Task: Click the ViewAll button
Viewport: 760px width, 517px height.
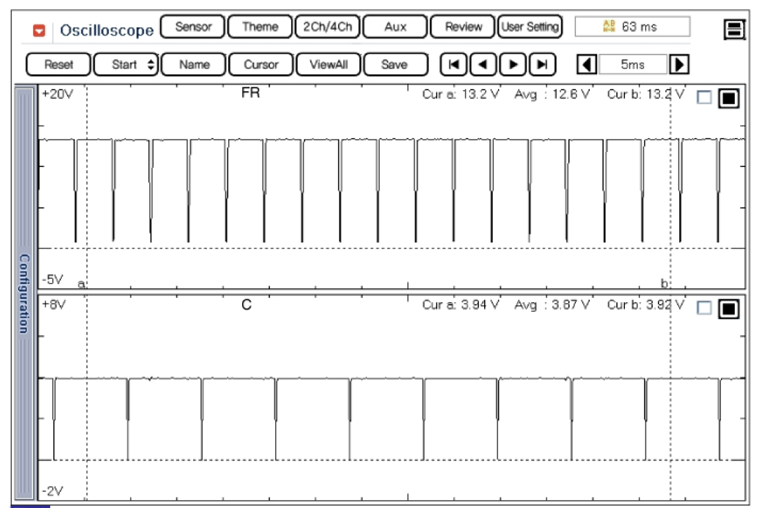Action: click(327, 64)
